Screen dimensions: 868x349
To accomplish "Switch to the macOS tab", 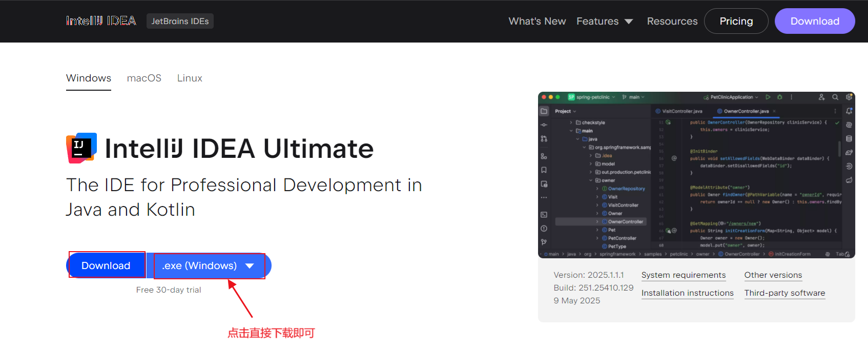I will click(144, 78).
